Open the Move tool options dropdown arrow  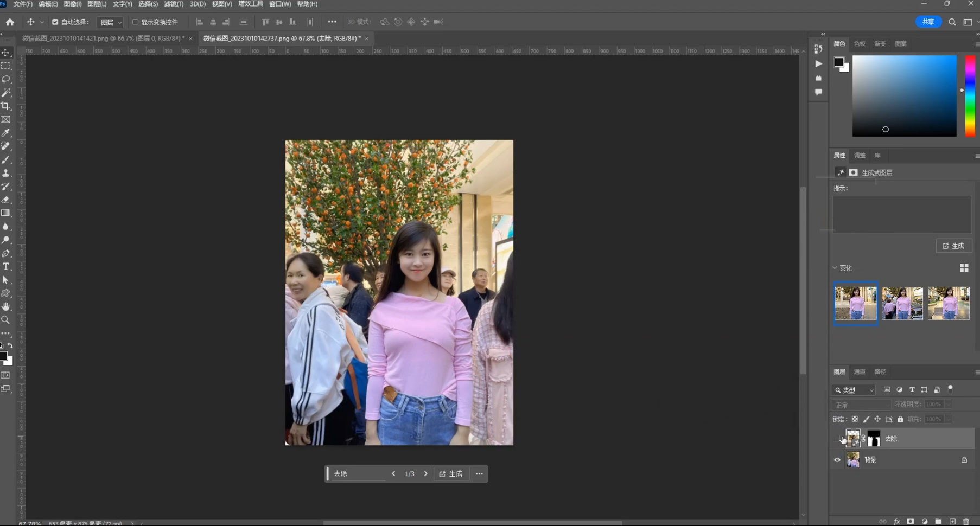point(42,22)
